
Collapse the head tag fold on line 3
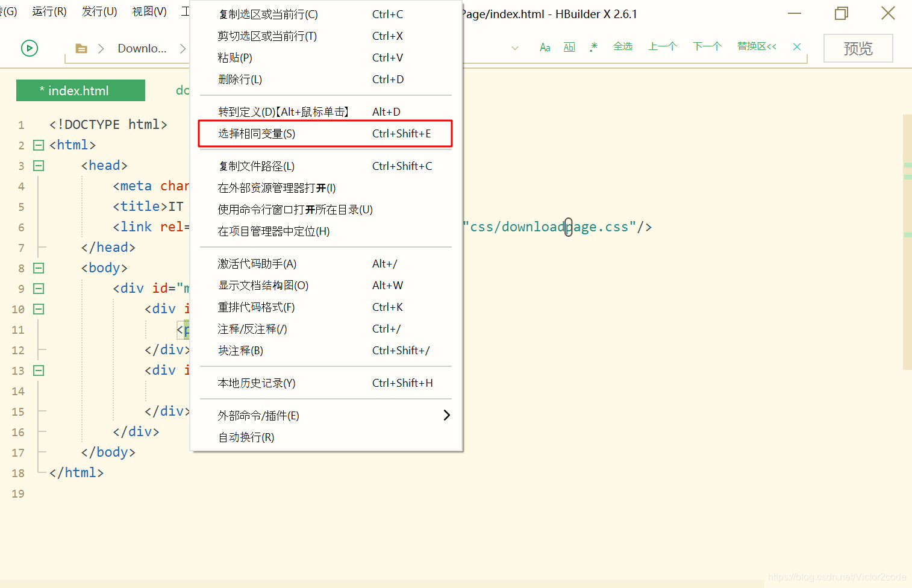(x=39, y=166)
